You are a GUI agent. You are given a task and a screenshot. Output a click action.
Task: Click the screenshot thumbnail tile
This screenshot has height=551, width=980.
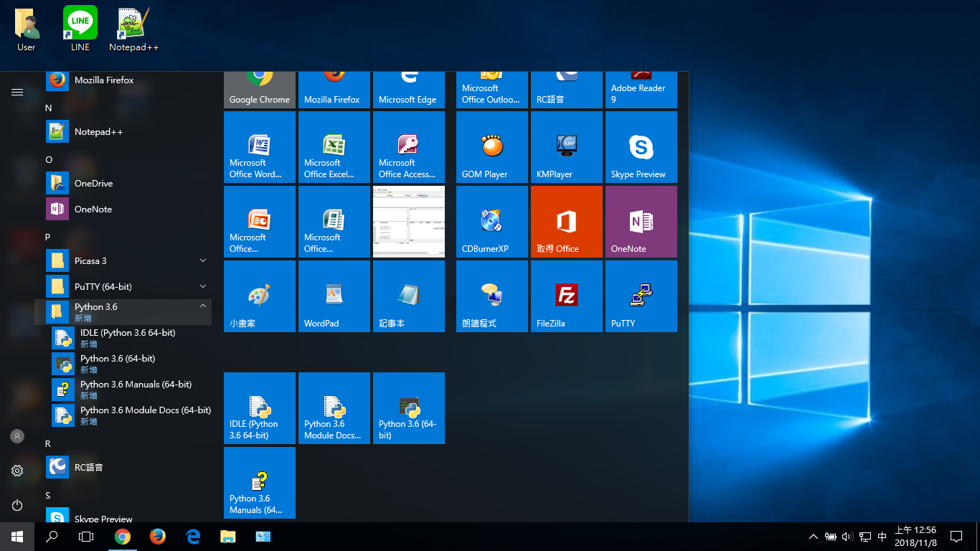pos(409,222)
